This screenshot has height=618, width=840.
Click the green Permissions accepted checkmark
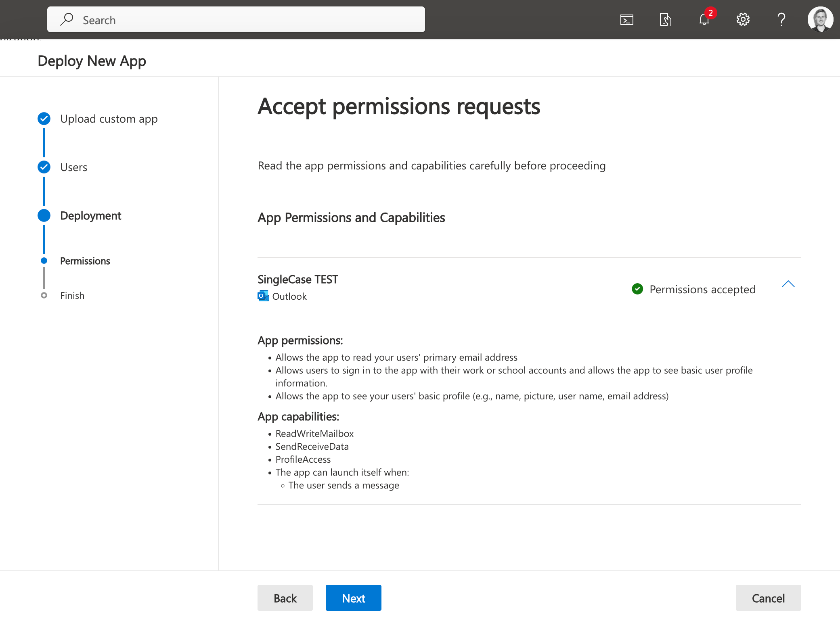tap(637, 289)
